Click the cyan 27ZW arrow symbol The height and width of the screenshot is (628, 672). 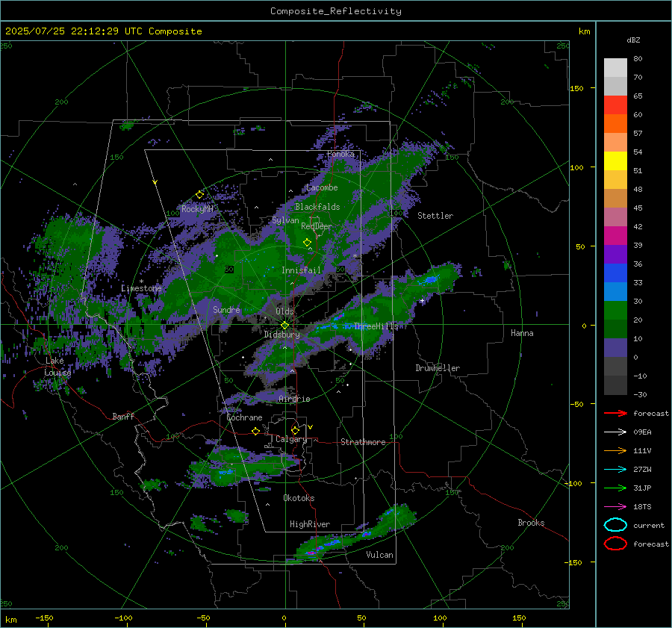[615, 470]
